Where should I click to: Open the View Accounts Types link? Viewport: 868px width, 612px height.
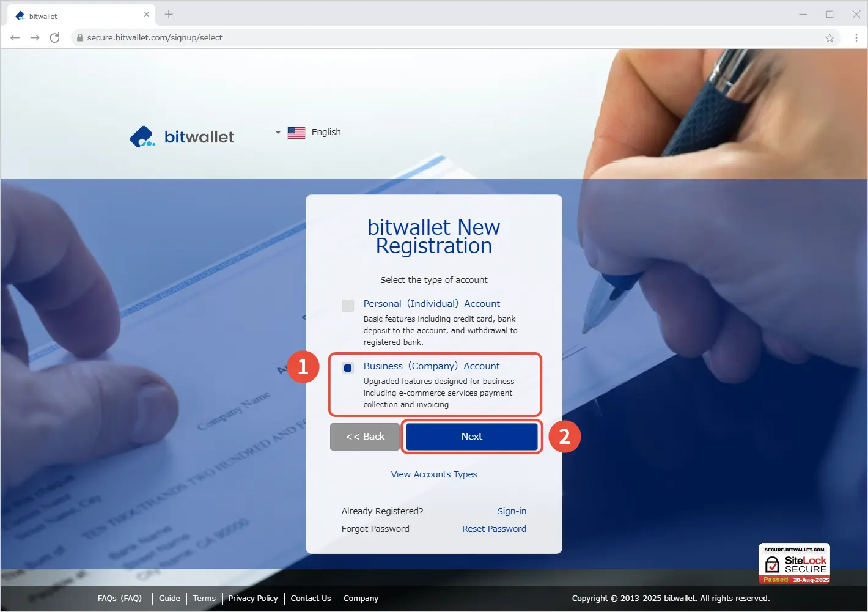pyautogui.click(x=434, y=474)
